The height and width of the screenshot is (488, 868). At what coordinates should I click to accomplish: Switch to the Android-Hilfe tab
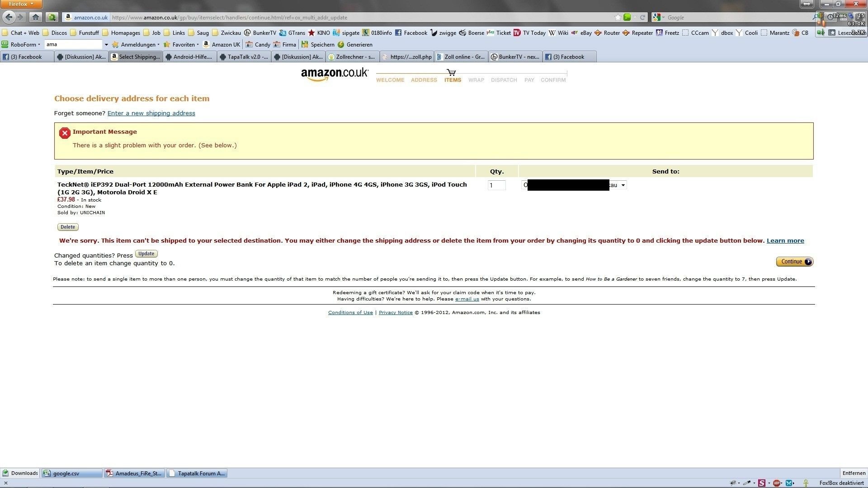pos(189,56)
